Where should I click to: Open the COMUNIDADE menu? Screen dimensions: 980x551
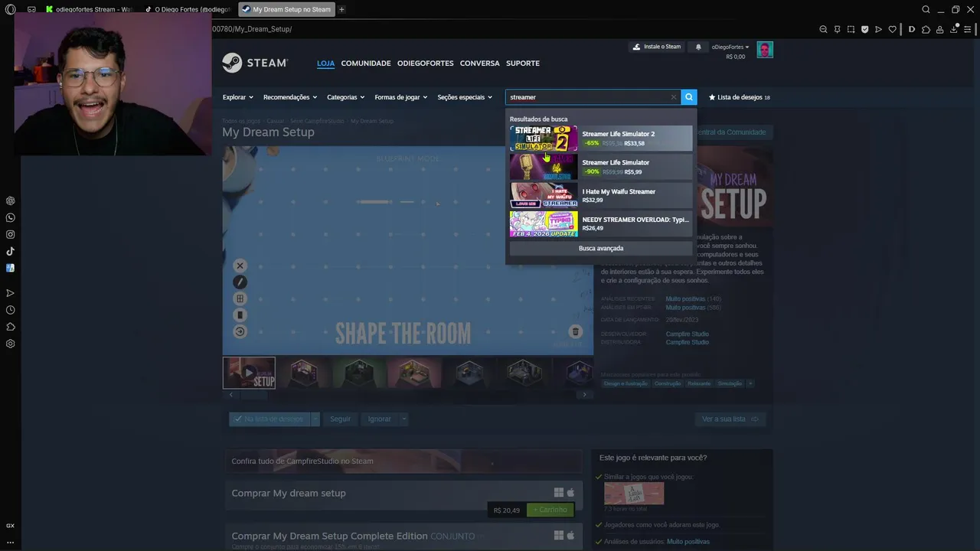366,63
